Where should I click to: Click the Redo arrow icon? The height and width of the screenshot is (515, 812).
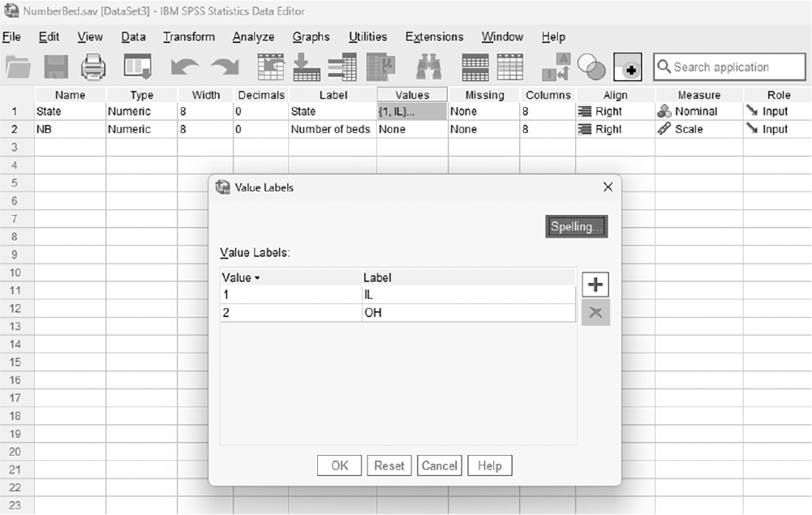pyautogui.click(x=226, y=67)
